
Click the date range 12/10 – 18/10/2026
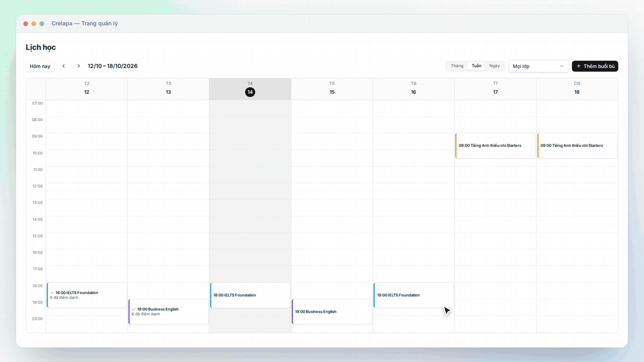tap(113, 66)
